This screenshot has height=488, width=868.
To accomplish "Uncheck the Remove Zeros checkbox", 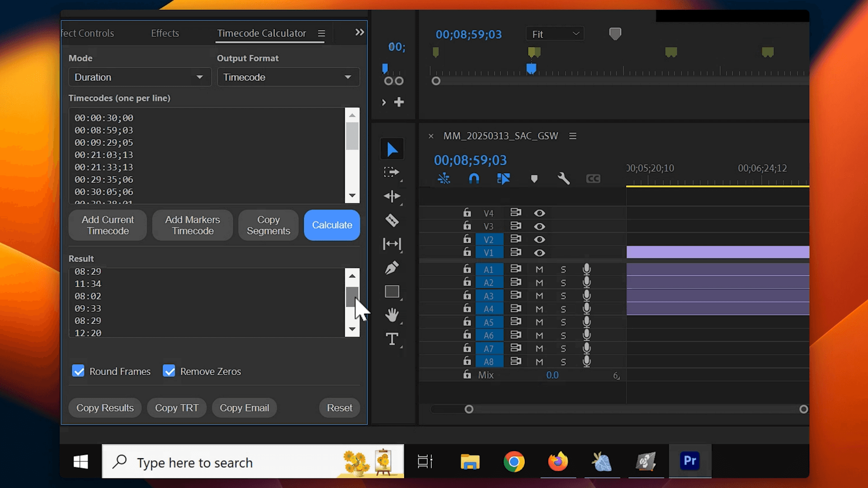I will point(169,371).
